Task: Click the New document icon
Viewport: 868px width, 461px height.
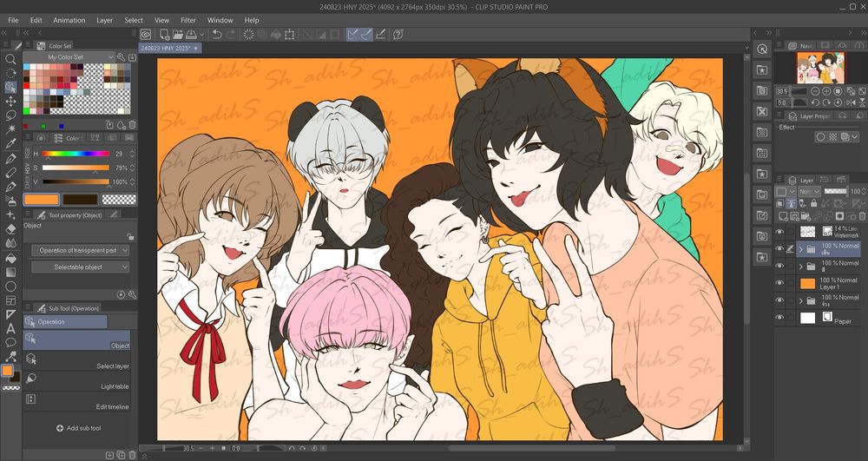Action: tap(164, 35)
